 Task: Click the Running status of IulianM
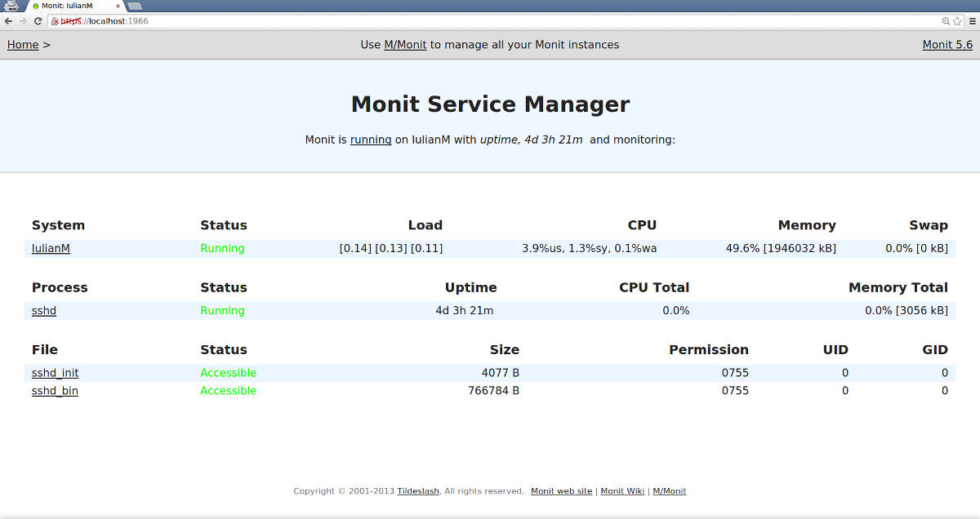(222, 248)
